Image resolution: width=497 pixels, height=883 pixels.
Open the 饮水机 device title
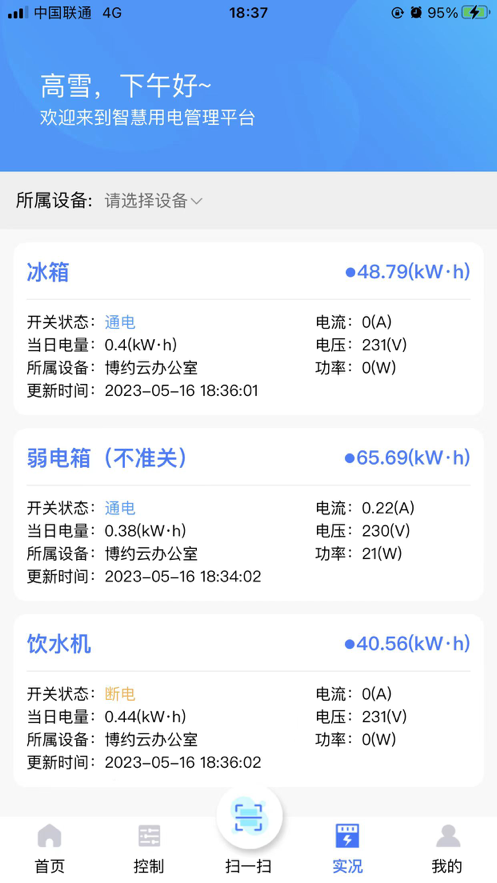59,644
